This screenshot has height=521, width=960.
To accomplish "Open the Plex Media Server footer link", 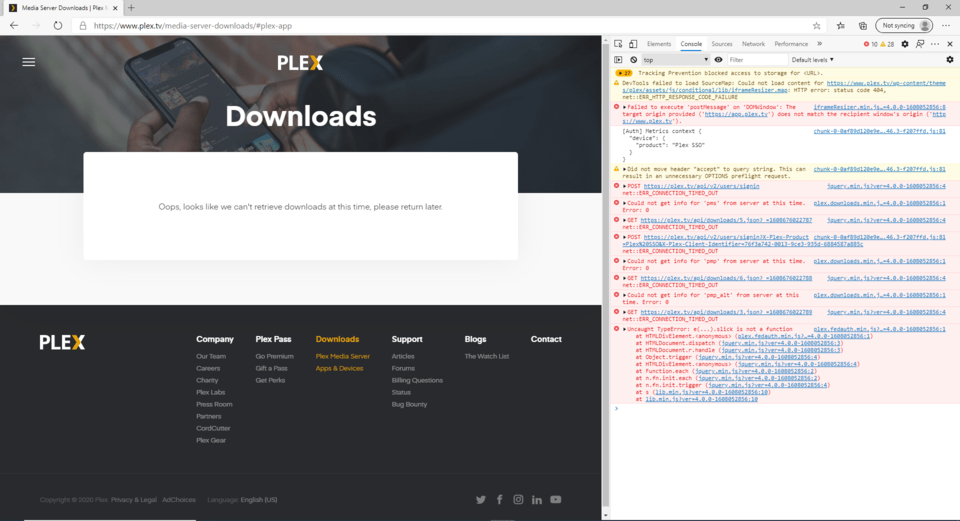I will pos(343,356).
